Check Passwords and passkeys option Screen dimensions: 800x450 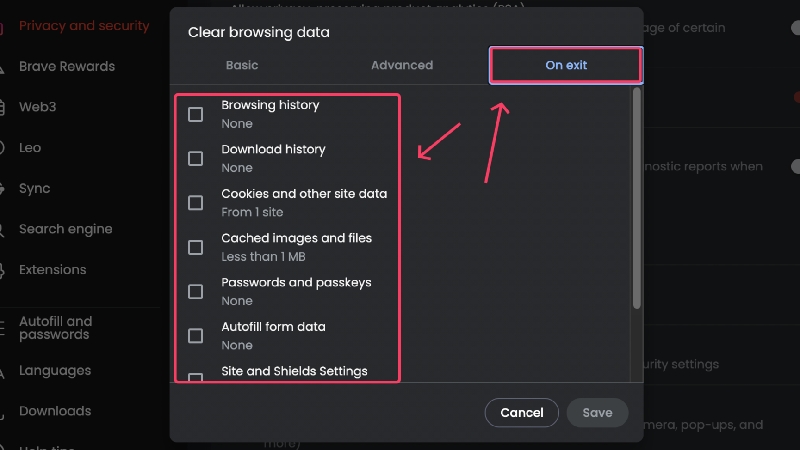[x=196, y=291]
